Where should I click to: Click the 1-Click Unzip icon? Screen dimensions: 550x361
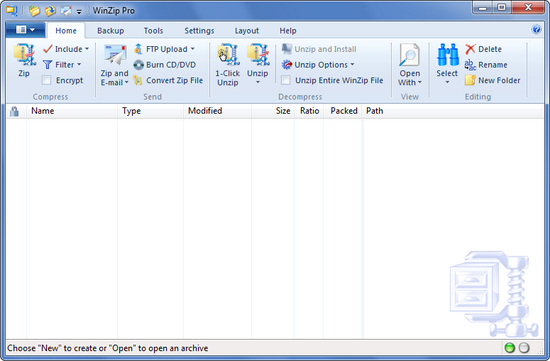(228, 55)
